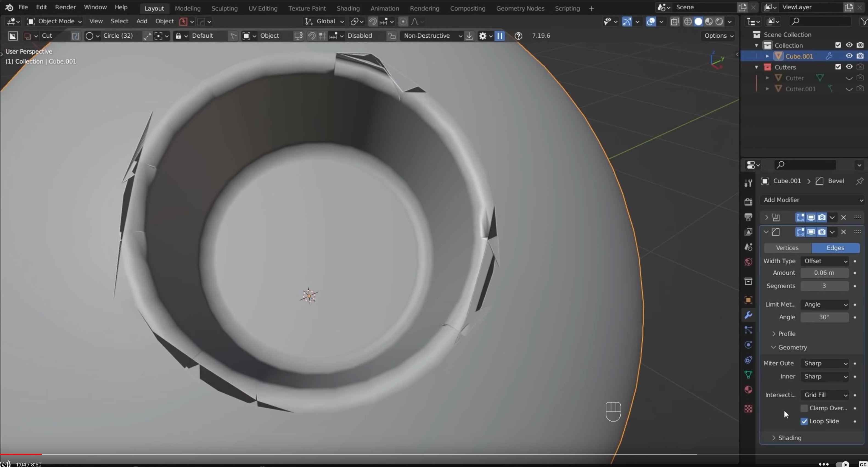Open the World properties tab
This screenshot has height=467, width=868.
748,262
